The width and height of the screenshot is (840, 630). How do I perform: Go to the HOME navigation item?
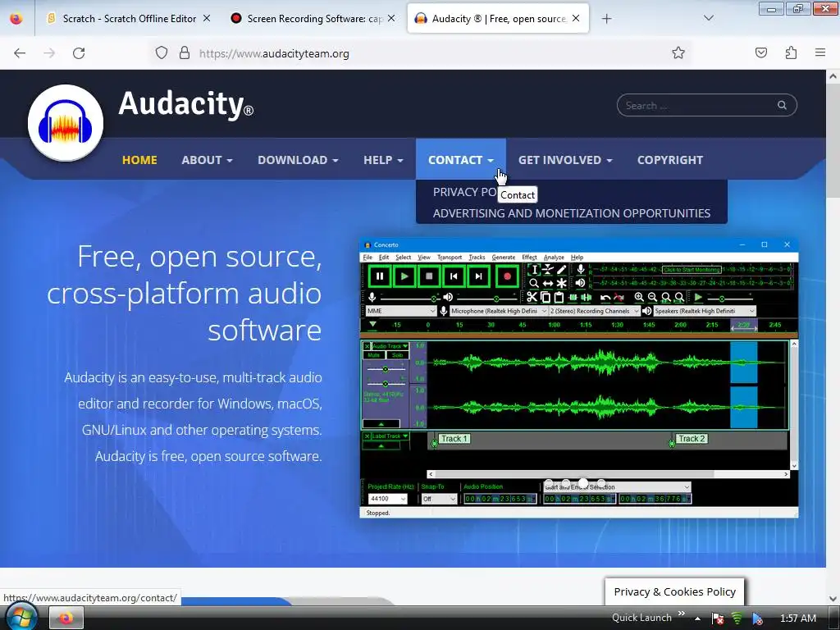(139, 160)
